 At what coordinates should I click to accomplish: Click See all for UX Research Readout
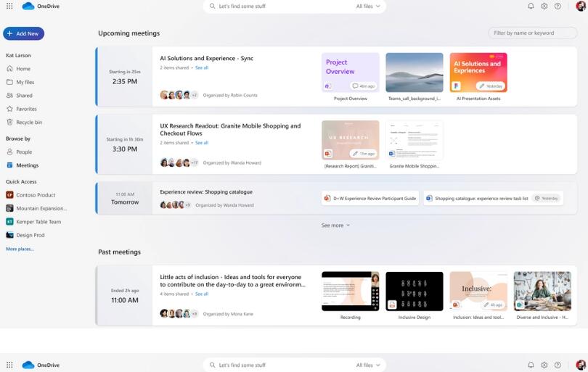(202, 143)
